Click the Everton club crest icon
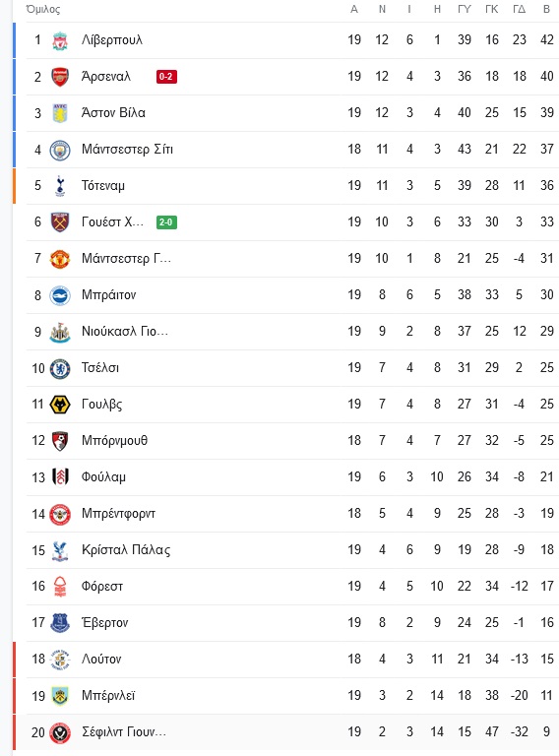 (x=60, y=623)
